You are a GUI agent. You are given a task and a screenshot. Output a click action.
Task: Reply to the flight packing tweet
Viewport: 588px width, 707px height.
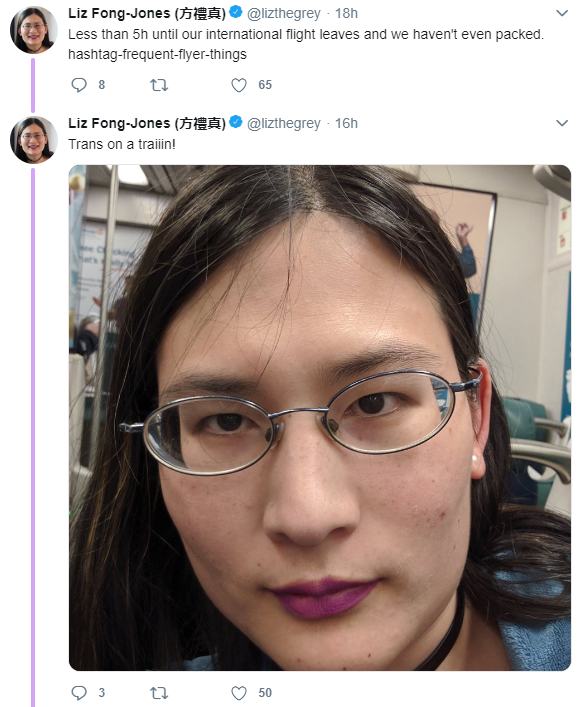(79, 85)
